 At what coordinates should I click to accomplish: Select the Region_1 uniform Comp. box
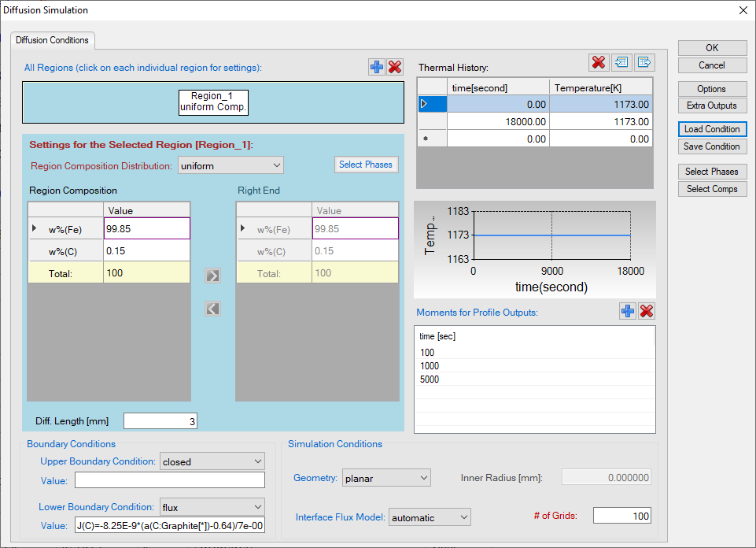[x=213, y=102]
